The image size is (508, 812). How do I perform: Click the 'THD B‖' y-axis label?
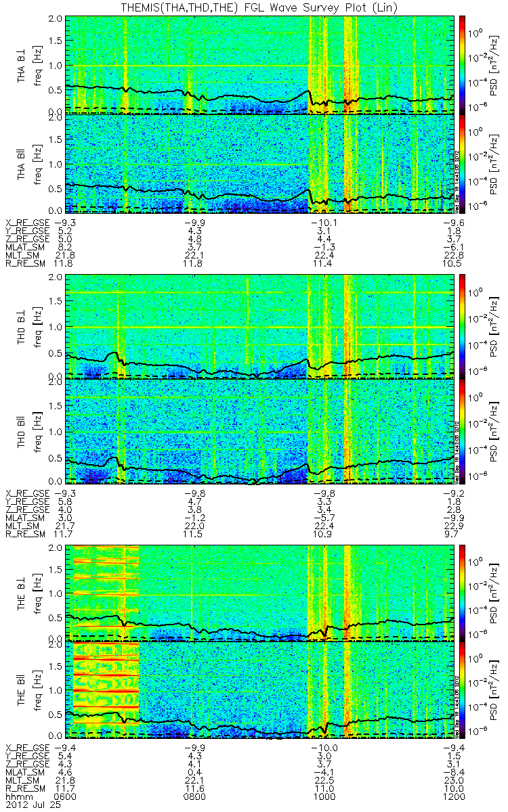[22, 431]
